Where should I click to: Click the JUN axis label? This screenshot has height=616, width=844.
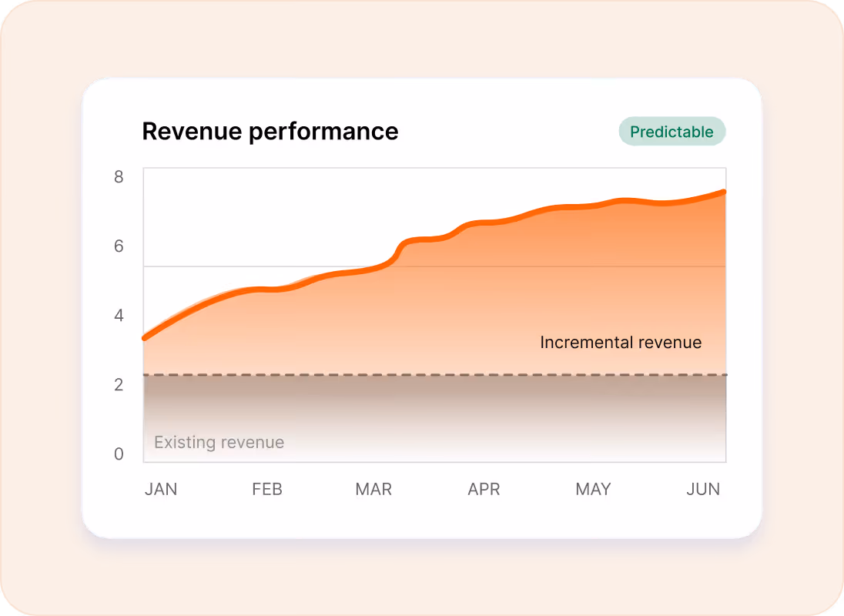(x=703, y=489)
